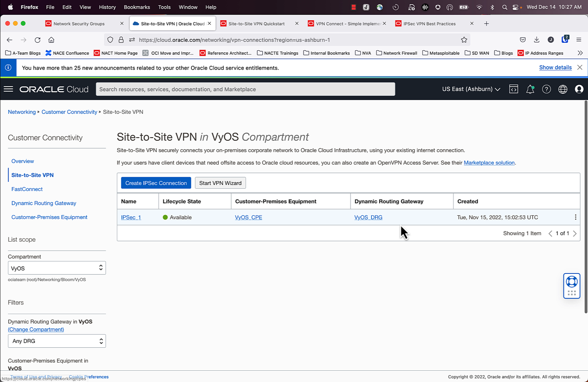588x382 pixels.
Task: Reload the page in Firefox
Action: pos(37,40)
